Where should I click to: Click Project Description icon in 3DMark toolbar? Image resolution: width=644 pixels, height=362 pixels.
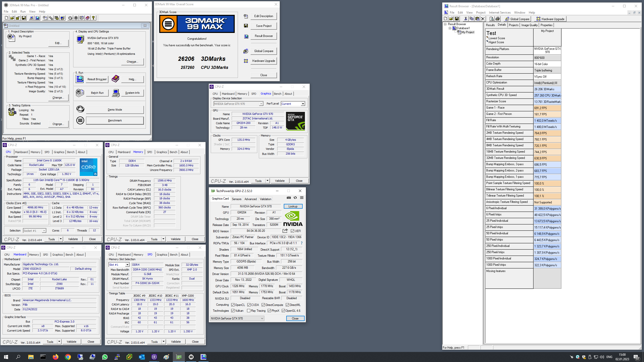45,18
